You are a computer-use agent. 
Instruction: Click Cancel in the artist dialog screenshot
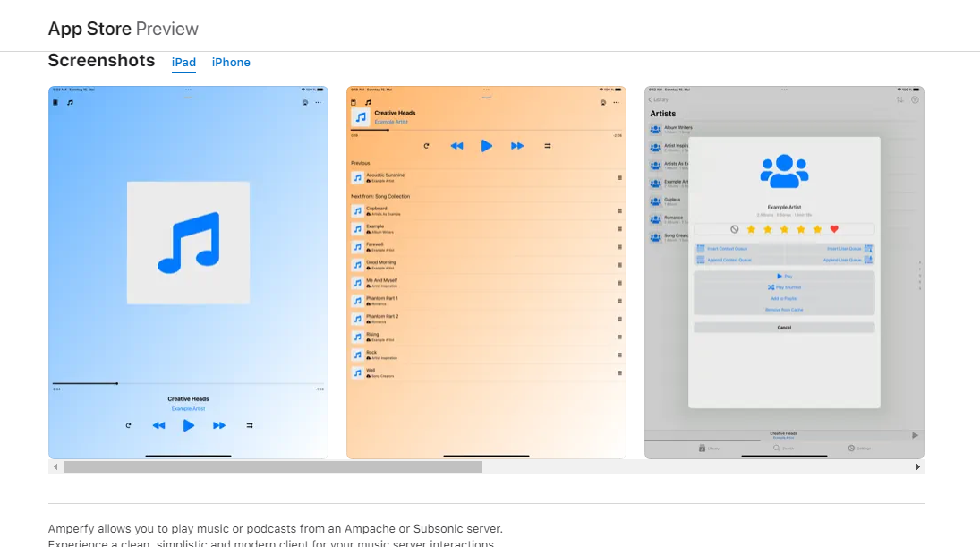coord(784,328)
